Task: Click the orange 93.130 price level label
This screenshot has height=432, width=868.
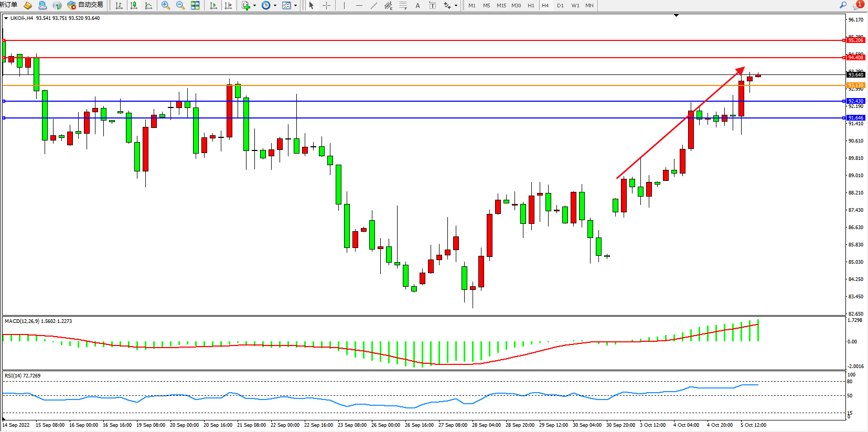Action: (855, 85)
